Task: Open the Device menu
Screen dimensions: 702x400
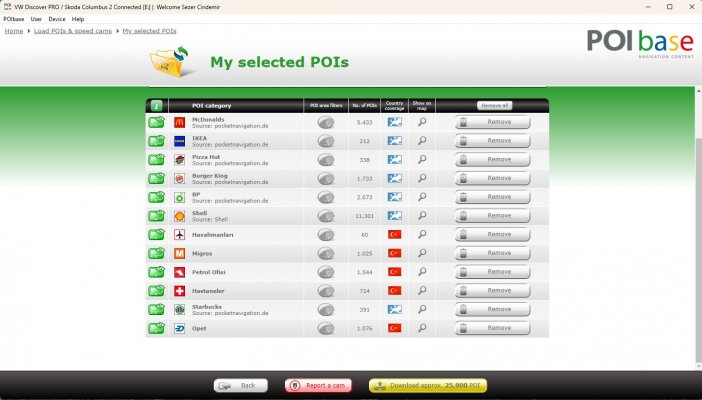Action: [x=57, y=19]
